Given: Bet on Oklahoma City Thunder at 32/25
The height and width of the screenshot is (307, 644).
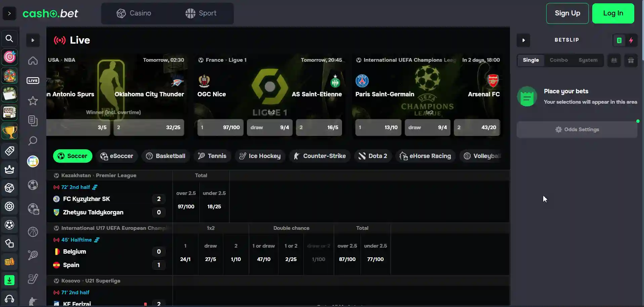Looking at the screenshot, I should tap(149, 127).
